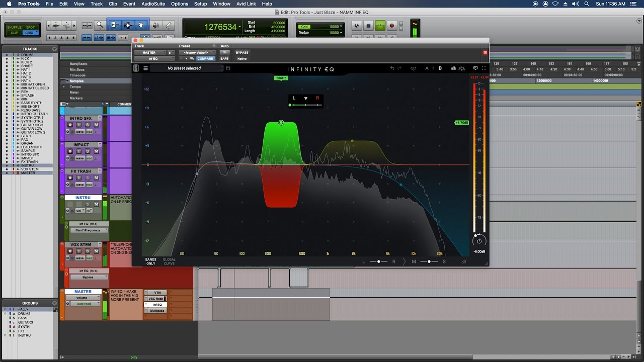Open the Clip menu
Viewport: 644px width, 362px height.
[113, 4]
